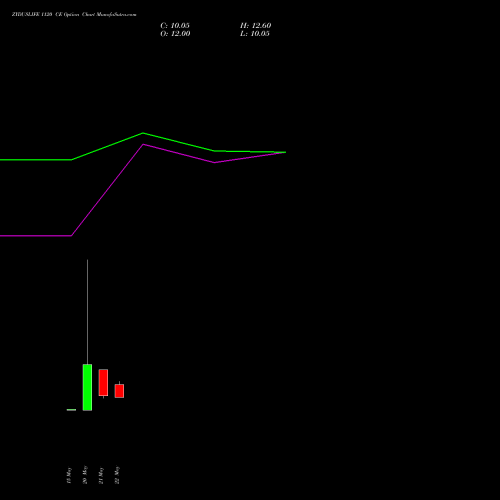Click the chart title text at top left
This screenshot has height=500, width=500.
[74, 14]
